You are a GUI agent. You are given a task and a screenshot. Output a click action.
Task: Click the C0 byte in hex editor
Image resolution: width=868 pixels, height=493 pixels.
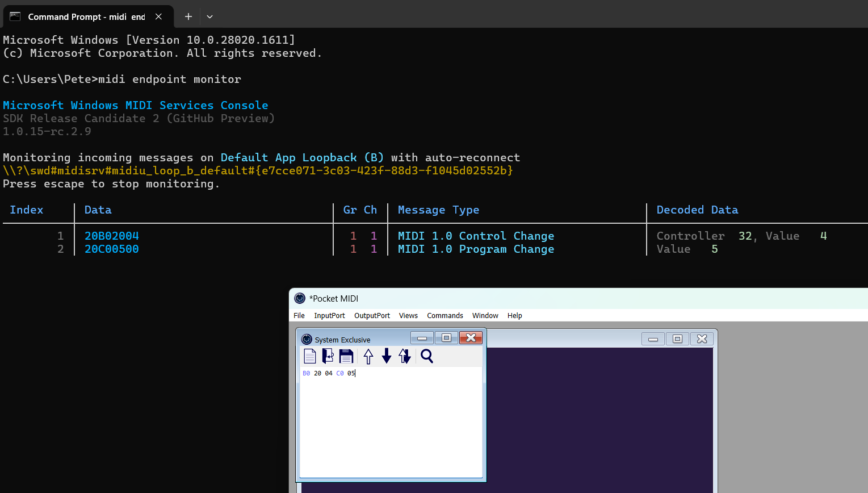[x=340, y=373]
